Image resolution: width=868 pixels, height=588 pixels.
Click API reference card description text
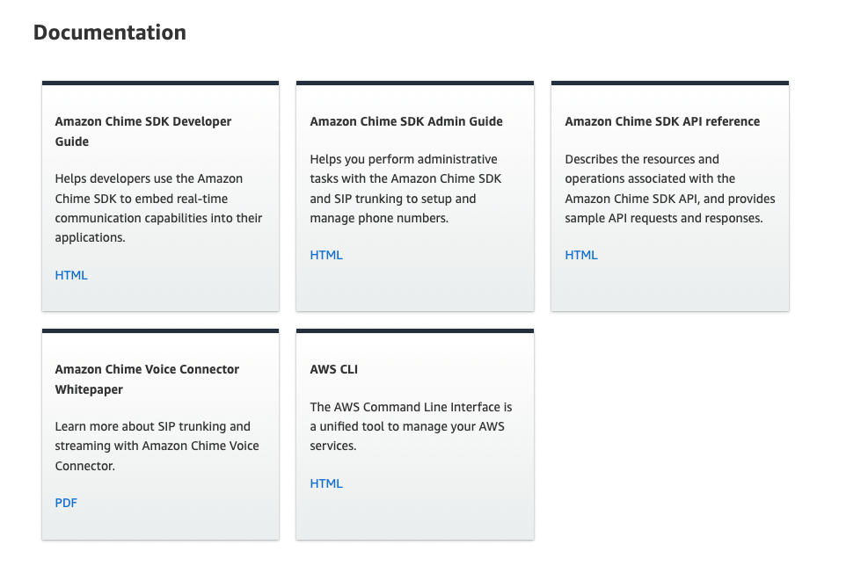(669, 189)
